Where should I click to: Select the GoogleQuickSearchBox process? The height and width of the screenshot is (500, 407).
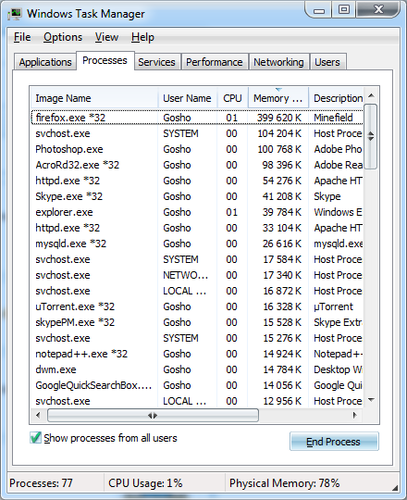click(197, 385)
